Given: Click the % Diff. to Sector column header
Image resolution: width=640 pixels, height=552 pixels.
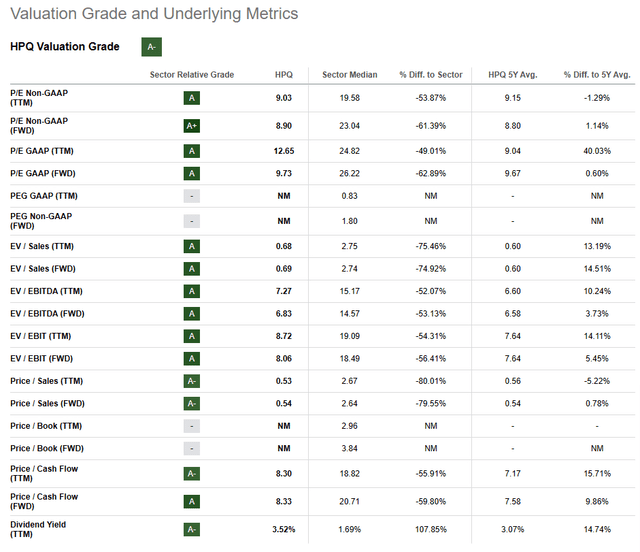Looking at the screenshot, I should (x=431, y=75).
